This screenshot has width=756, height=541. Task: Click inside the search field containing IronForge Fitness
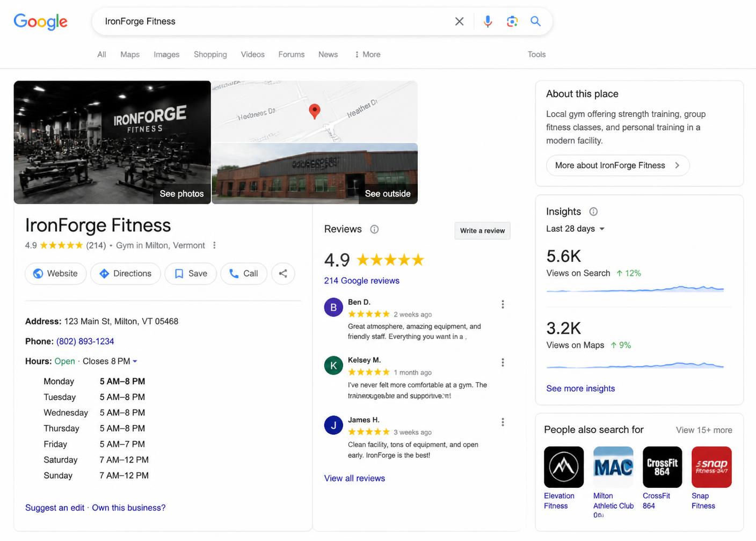coord(274,21)
